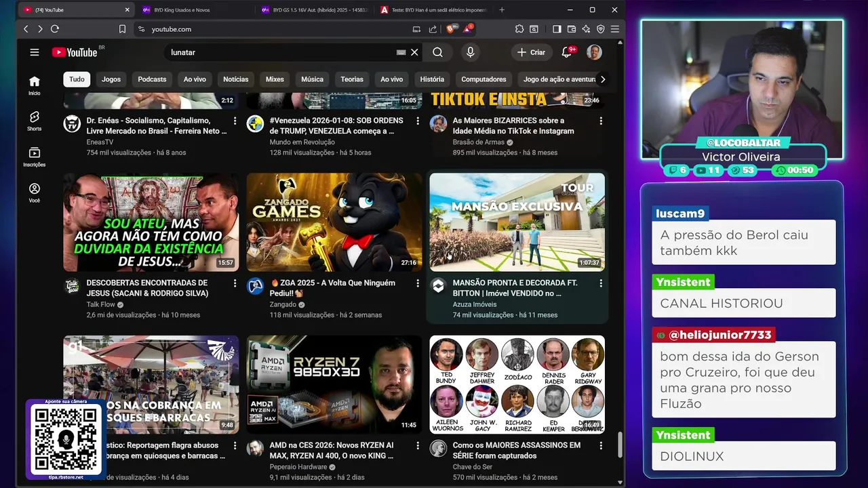Open options for ZGA 2025 video
The height and width of the screenshot is (488, 868).
[418, 283]
